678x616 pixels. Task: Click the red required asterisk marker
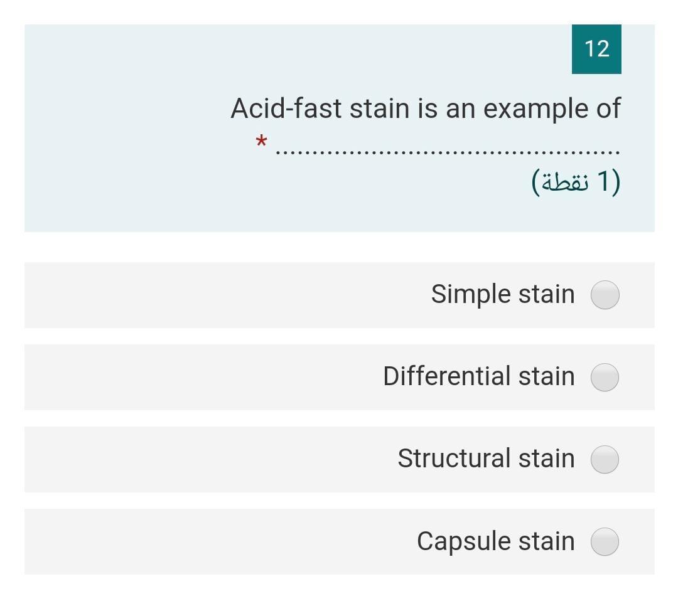262,142
